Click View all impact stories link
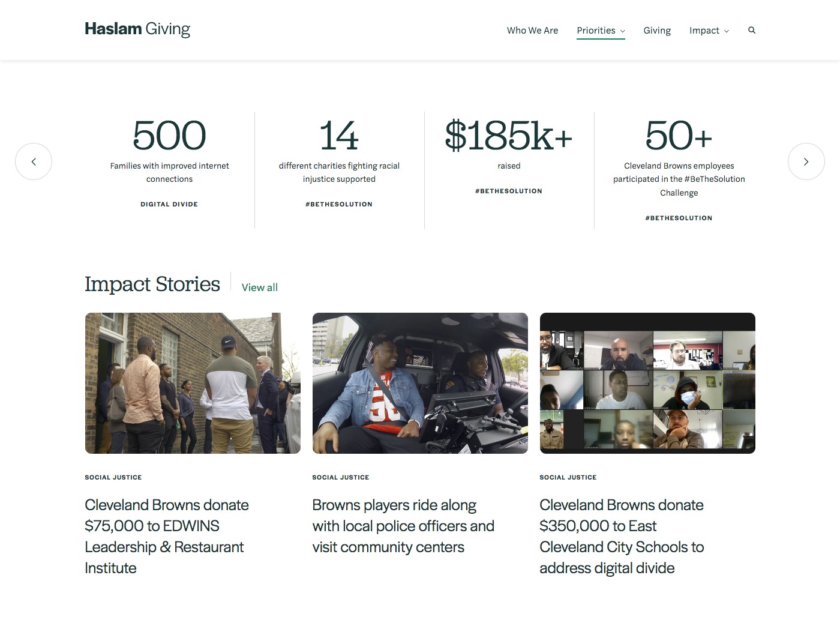840x626 pixels. coord(259,287)
